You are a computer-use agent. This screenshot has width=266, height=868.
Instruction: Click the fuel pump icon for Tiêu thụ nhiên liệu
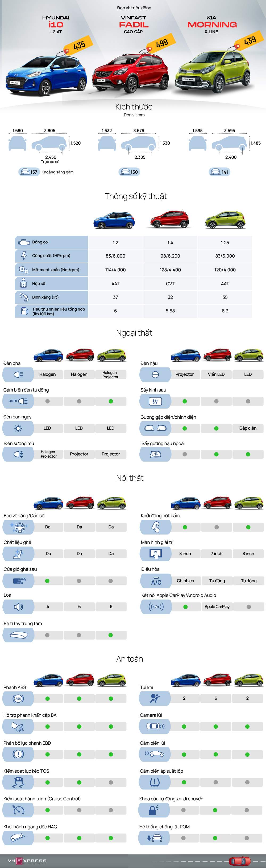point(24,311)
